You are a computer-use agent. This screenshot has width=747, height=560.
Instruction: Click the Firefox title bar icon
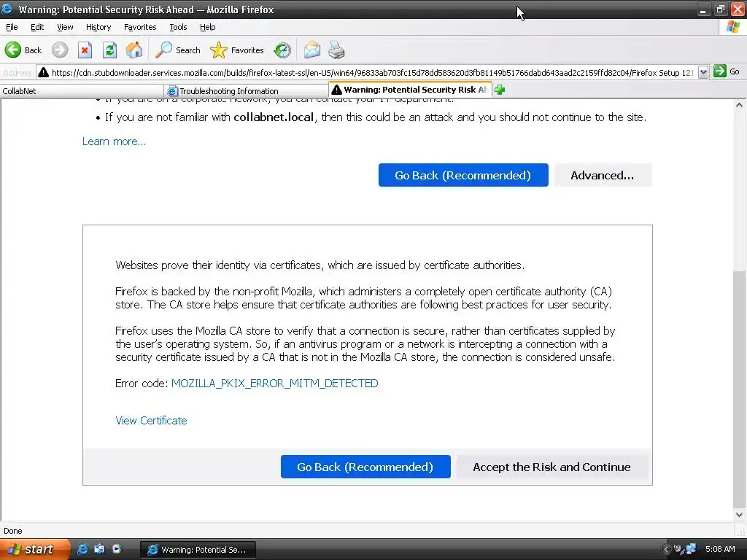pos(7,9)
